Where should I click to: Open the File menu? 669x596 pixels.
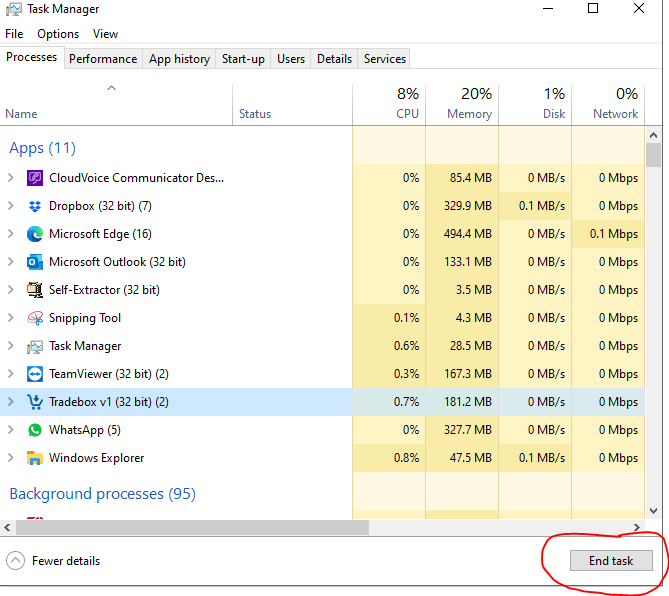[14, 34]
